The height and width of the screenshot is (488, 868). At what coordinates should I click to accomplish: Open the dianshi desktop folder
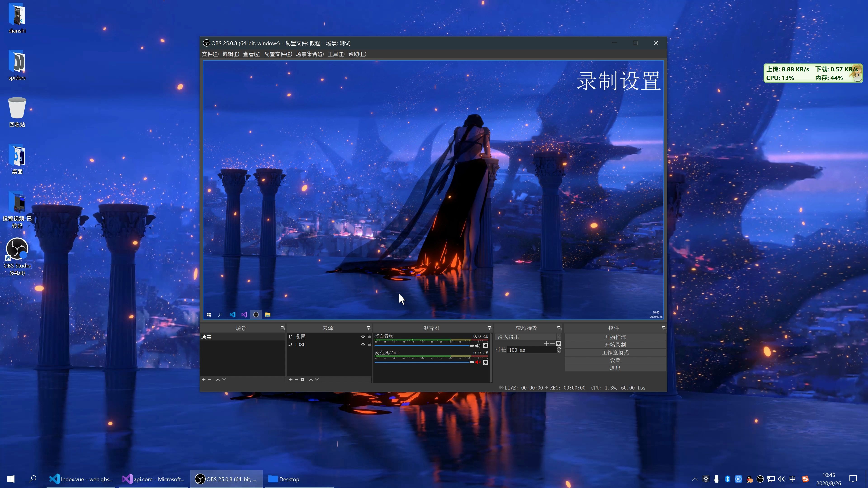click(17, 18)
